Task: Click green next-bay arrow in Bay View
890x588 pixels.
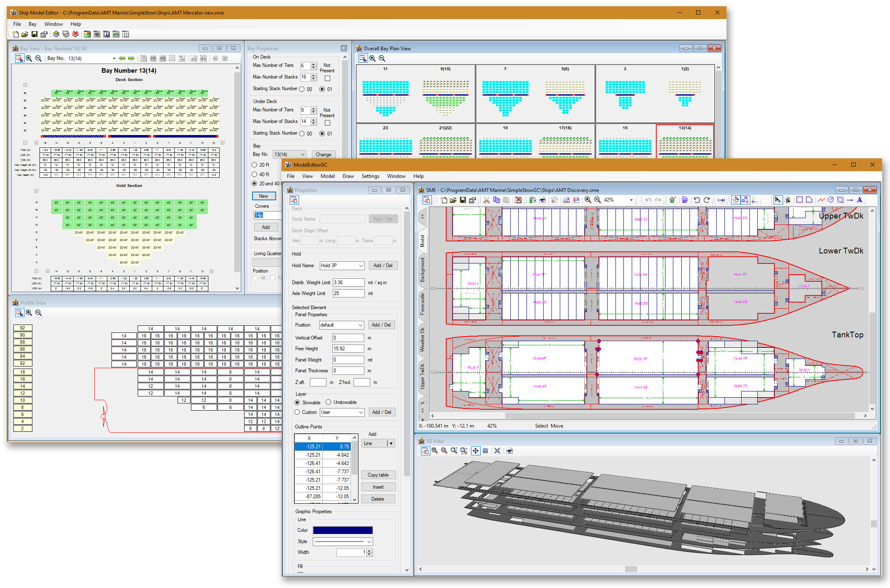Action: pos(131,58)
